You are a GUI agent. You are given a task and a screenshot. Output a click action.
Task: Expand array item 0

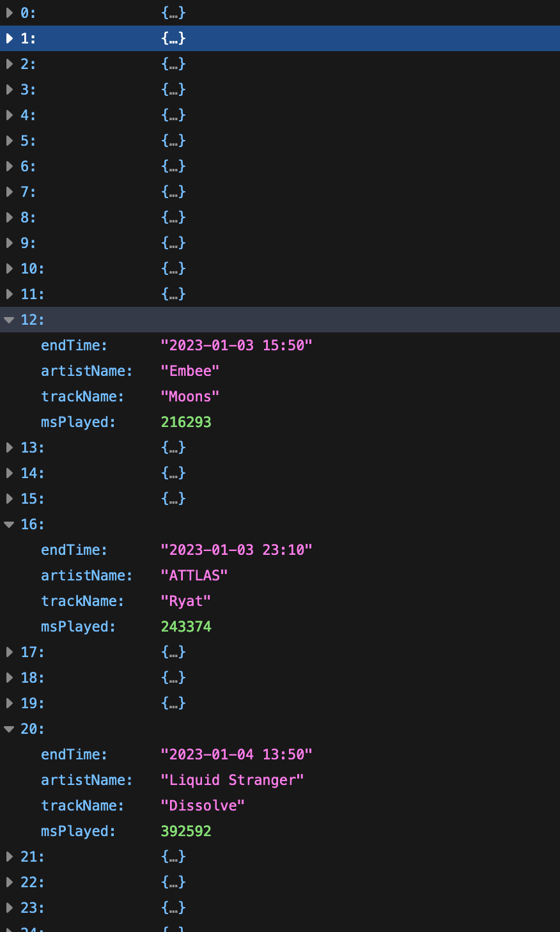pos(10,13)
